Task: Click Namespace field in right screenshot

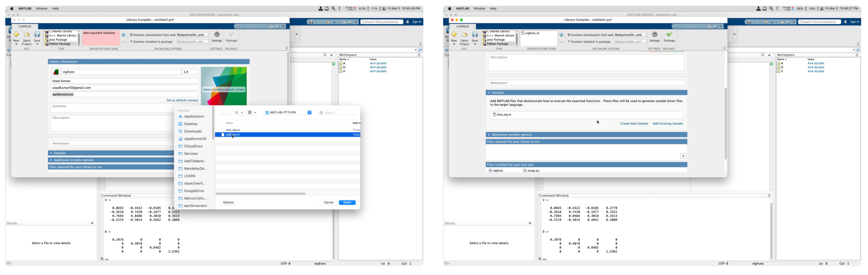Action: click(586, 83)
